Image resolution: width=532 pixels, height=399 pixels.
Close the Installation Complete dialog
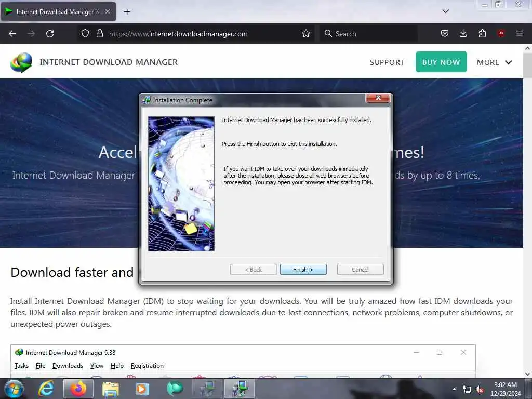tap(378, 98)
